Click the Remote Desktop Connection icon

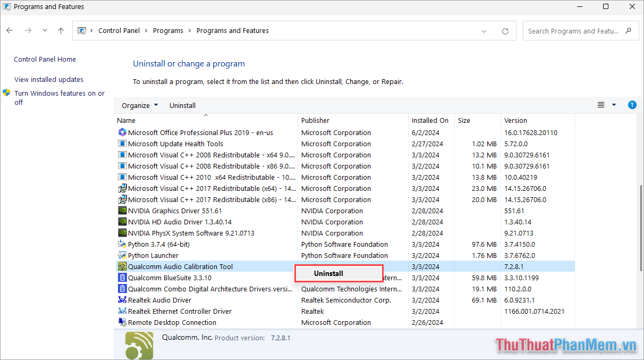(122, 322)
